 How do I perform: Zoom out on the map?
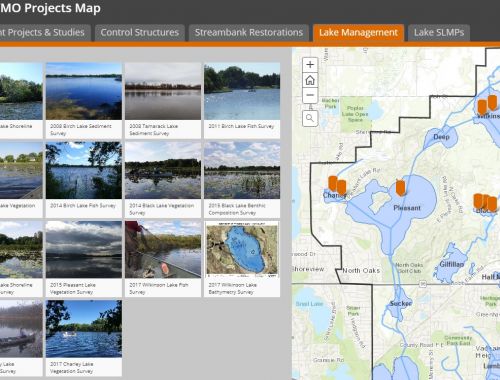coord(310,95)
